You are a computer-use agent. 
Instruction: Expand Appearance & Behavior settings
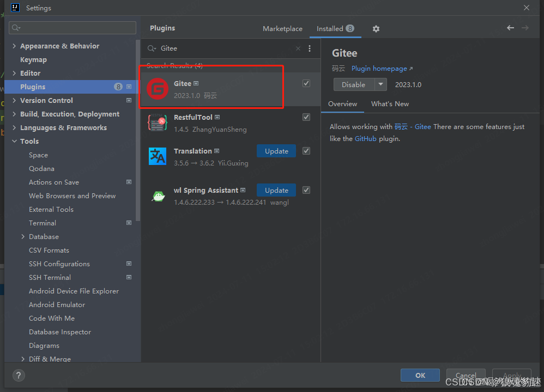[14, 46]
